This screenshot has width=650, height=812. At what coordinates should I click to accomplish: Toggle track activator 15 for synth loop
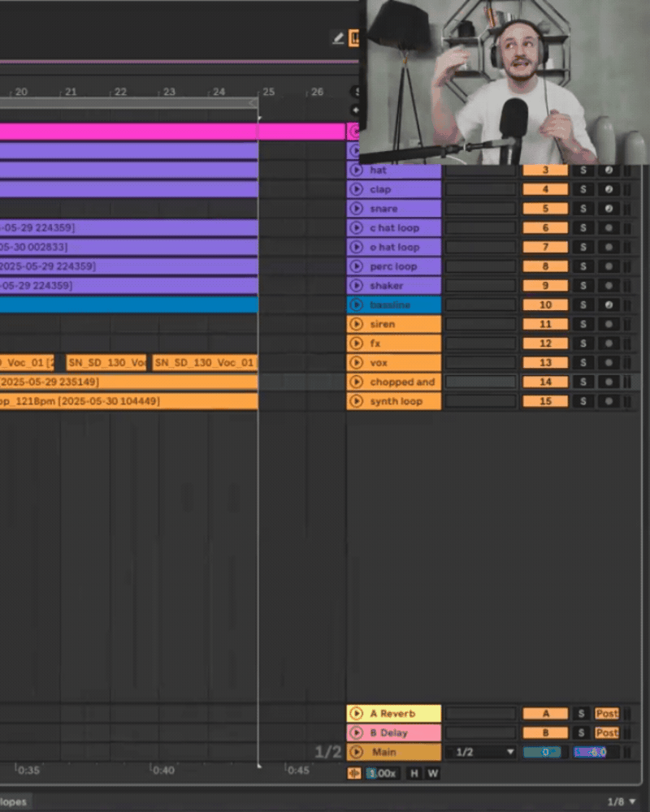[x=545, y=401]
